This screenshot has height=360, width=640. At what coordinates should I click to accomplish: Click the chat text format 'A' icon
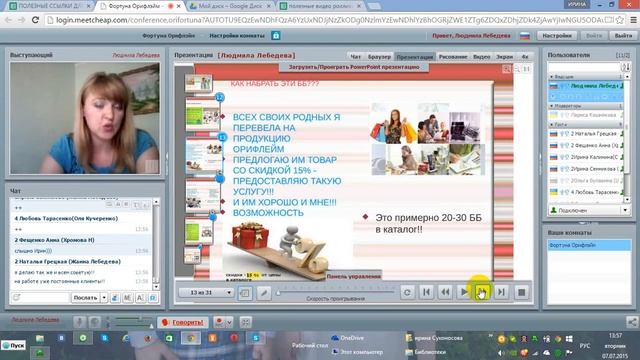coord(140,298)
